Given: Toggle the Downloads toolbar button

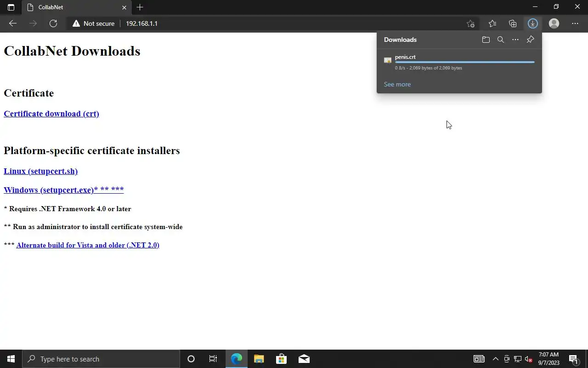Looking at the screenshot, I should point(533,23).
